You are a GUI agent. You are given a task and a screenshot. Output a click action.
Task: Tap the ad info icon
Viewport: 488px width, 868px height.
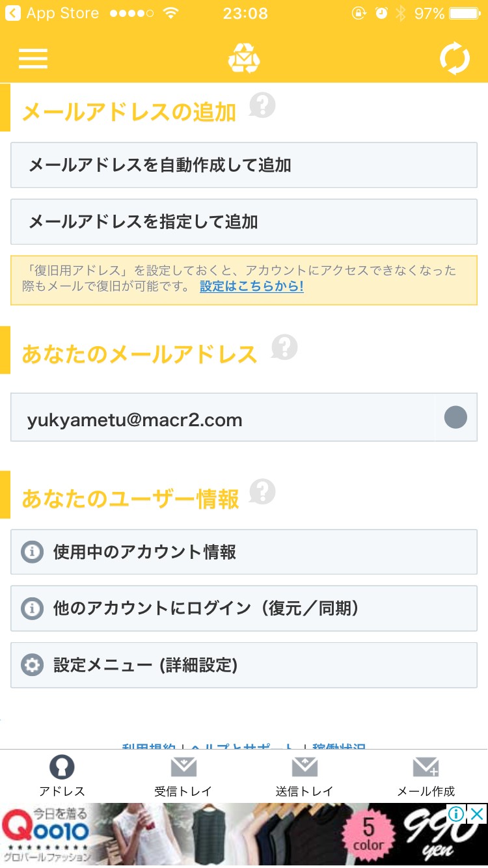pos(456,813)
